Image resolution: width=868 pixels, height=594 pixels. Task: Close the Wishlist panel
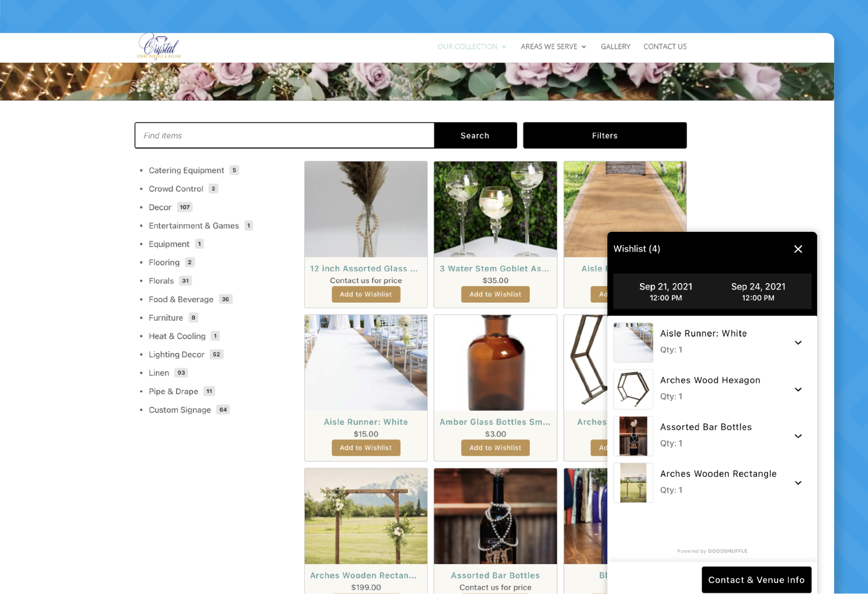pyautogui.click(x=798, y=249)
